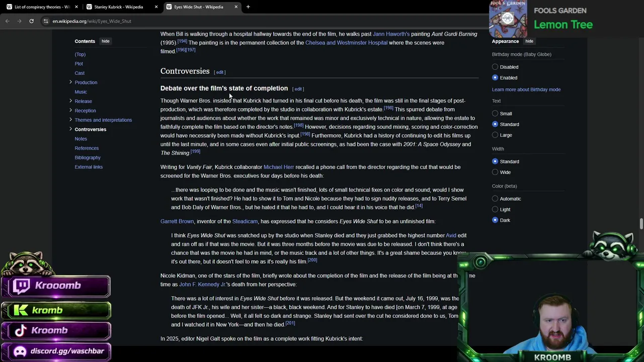Choose Large text size
This screenshot has width=644, height=362.
pos(495,135)
